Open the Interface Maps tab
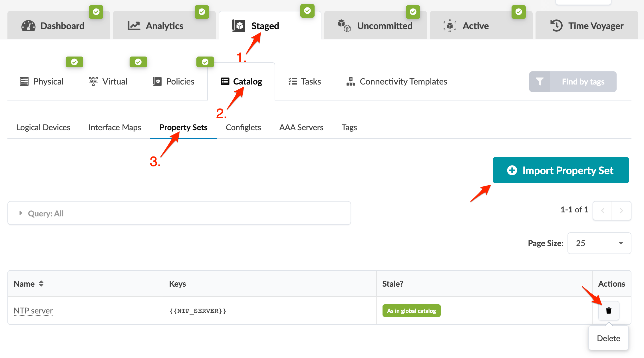Image resolution: width=644 pixels, height=358 pixels. pos(115,127)
